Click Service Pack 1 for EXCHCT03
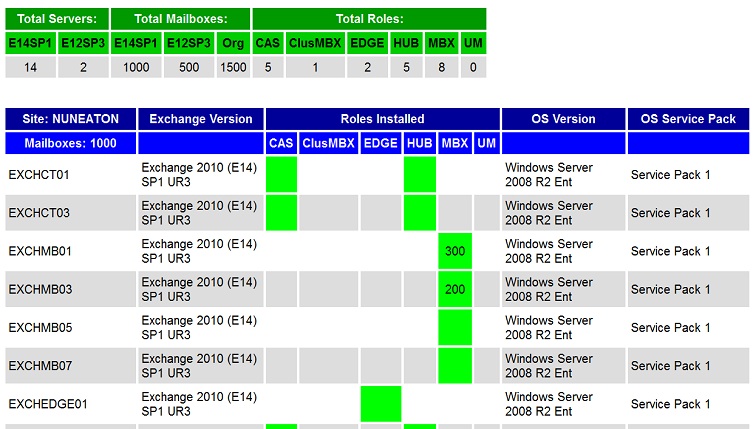The image size is (756, 429). [670, 213]
